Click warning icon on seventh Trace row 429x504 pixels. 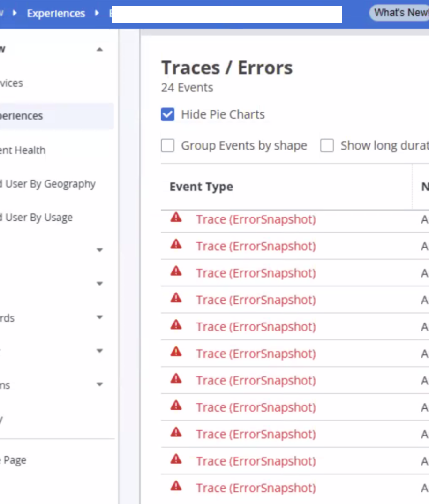click(176, 378)
